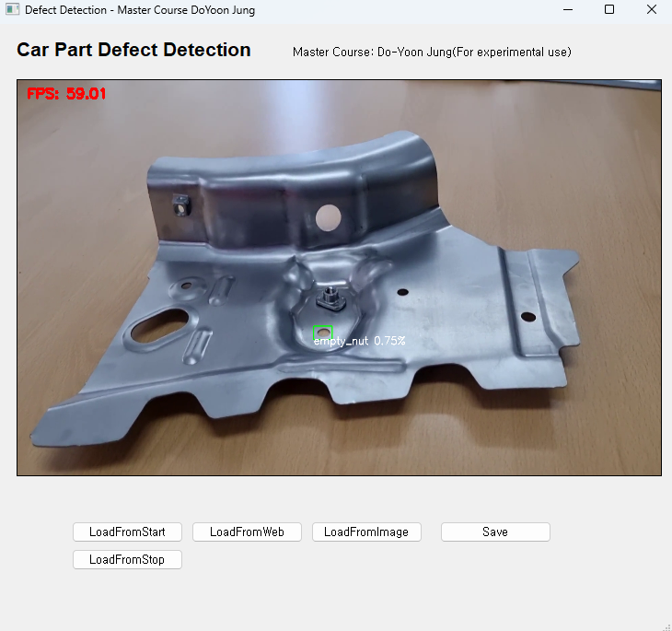Screen dimensions: 672x631
Task: Click the window title bar text
Action: click(140, 10)
